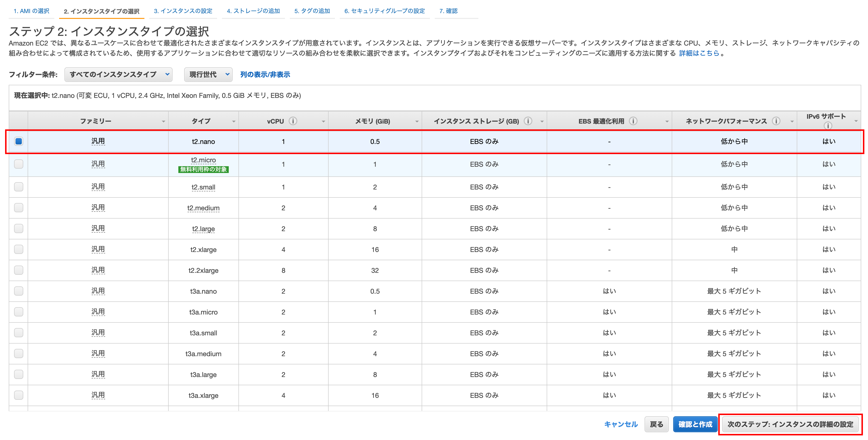Switch to step 6 security group tab
Viewport: 868px width, 440px height.
[x=385, y=11]
